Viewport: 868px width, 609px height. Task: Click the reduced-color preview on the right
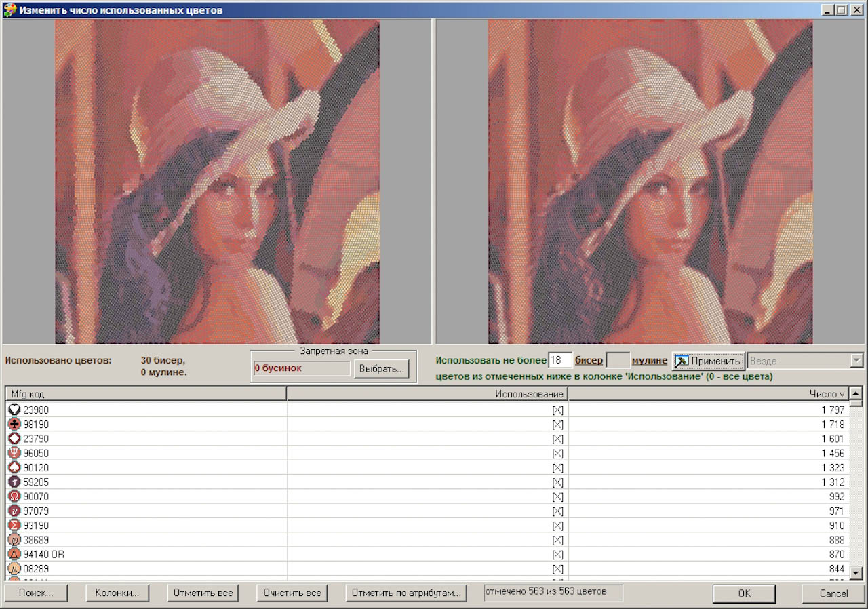point(650,181)
